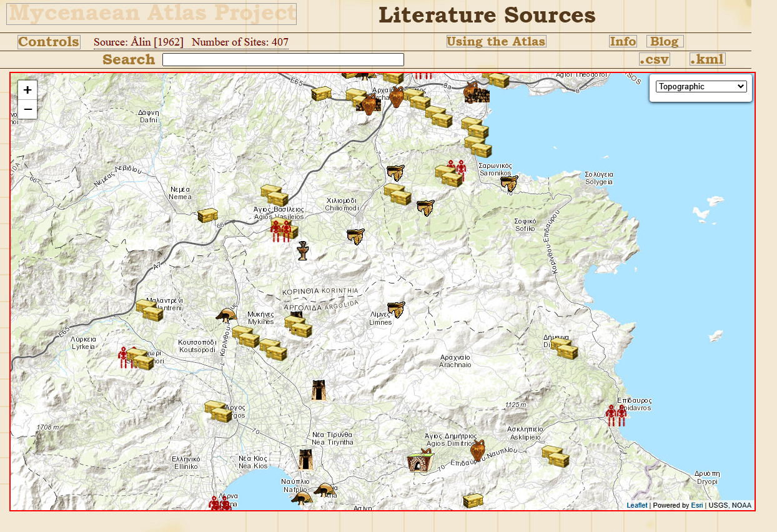Viewport: 777px width, 532px height.
Task: Click the goblet icon south of Agios Vasileios
Action: coord(303,250)
